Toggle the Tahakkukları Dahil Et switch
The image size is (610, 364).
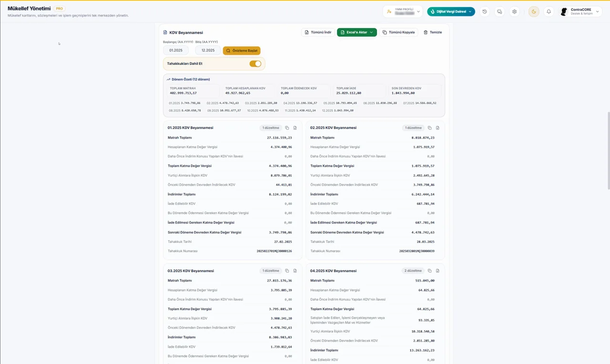click(x=255, y=64)
